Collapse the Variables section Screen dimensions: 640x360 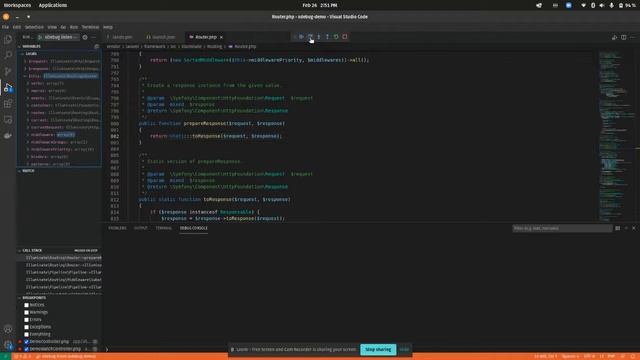click(59, 47)
